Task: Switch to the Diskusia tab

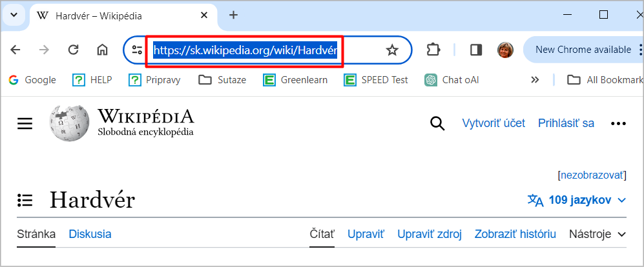Action: click(90, 234)
